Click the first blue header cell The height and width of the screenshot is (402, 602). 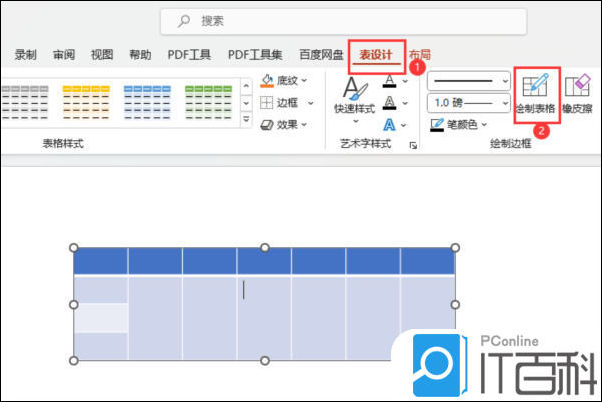[101, 261]
